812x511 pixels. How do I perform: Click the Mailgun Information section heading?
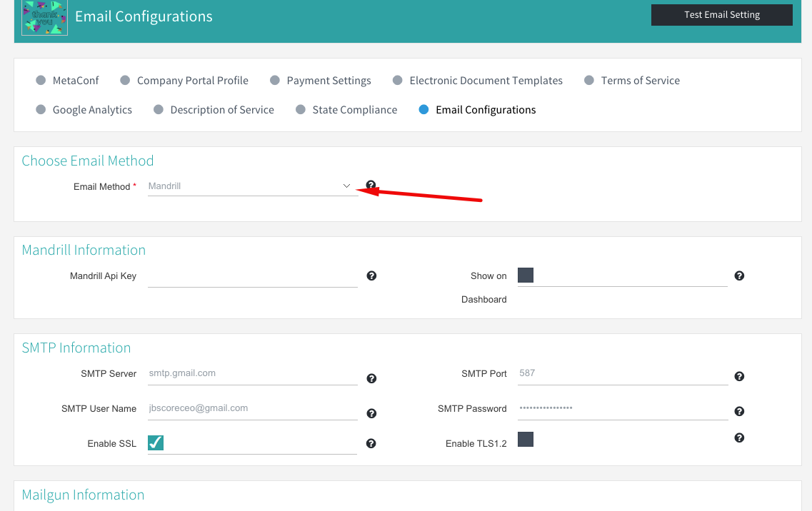[x=83, y=495]
